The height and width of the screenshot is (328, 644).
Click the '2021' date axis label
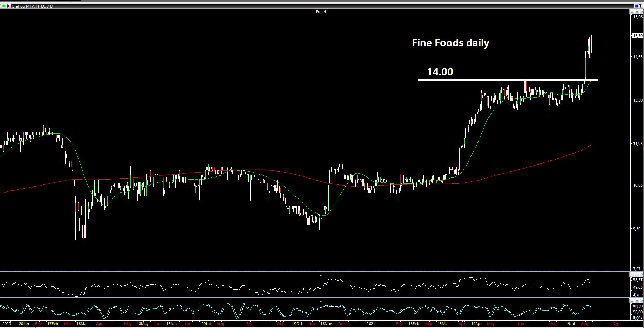(x=371, y=324)
